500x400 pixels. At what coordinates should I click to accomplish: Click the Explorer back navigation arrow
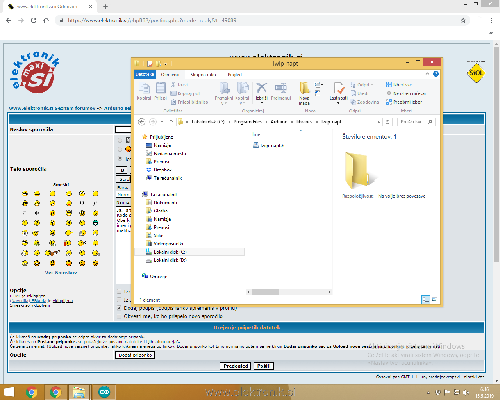[142, 122]
